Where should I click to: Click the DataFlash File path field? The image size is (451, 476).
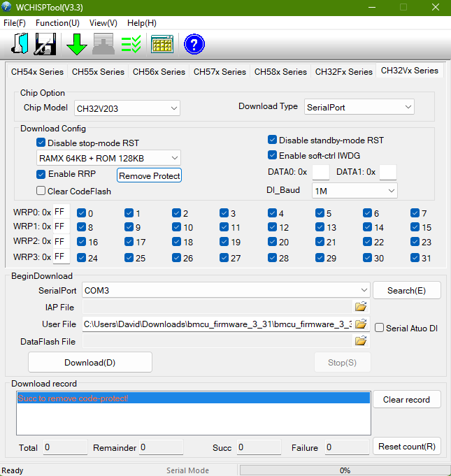(x=217, y=341)
